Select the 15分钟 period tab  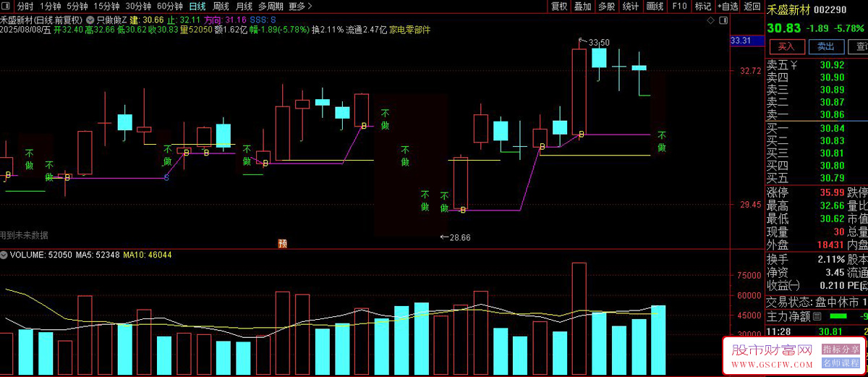(106, 6)
